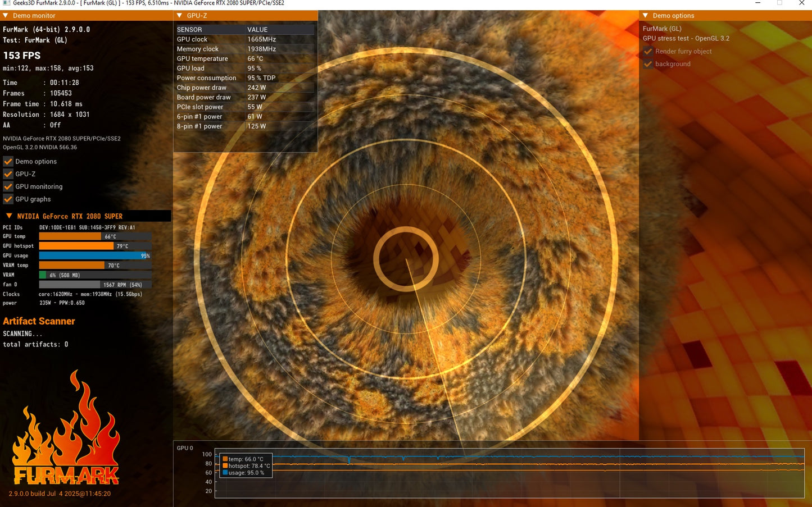
Task: Click the GPU temperature 66 °C value
Action: click(x=255, y=58)
